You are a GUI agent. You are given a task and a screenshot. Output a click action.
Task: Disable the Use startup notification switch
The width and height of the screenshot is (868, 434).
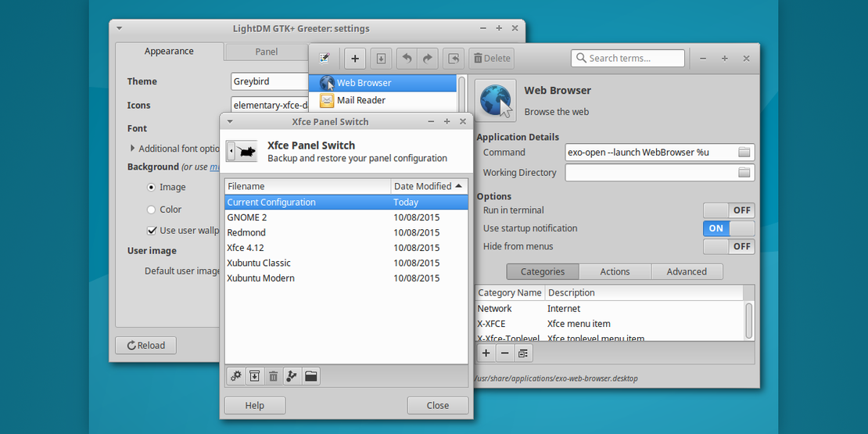click(x=729, y=228)
